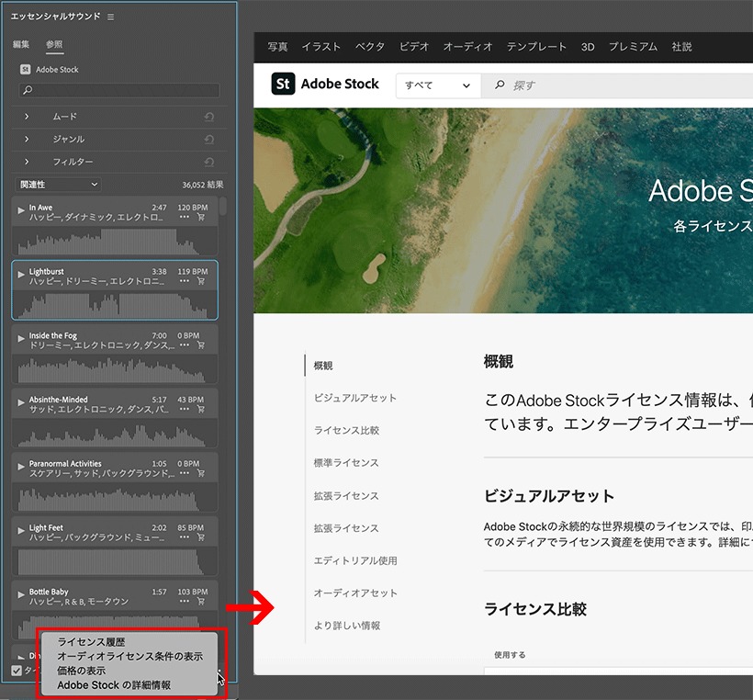Open more options for In Awe

[185, 217]
